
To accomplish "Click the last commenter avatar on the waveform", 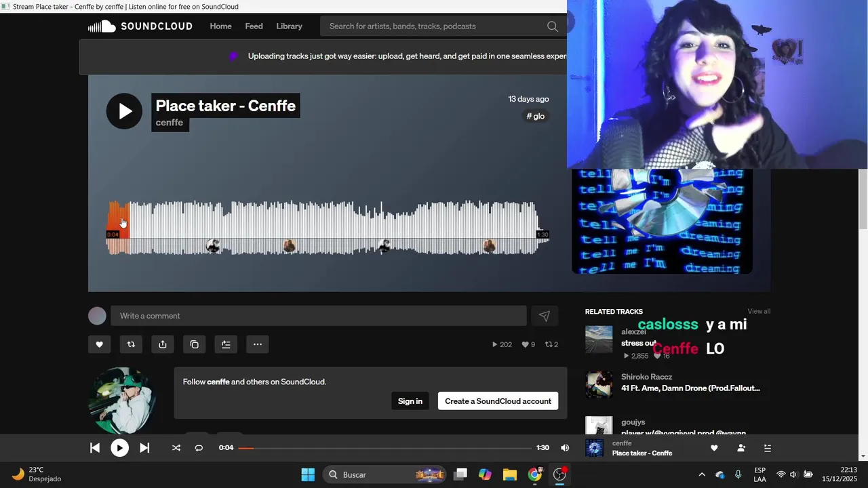I will point(489,246).
